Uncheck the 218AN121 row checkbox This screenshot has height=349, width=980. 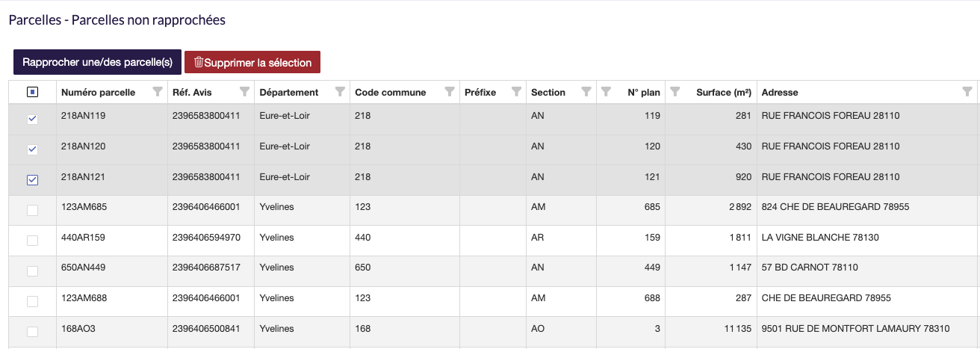point(32,179)
